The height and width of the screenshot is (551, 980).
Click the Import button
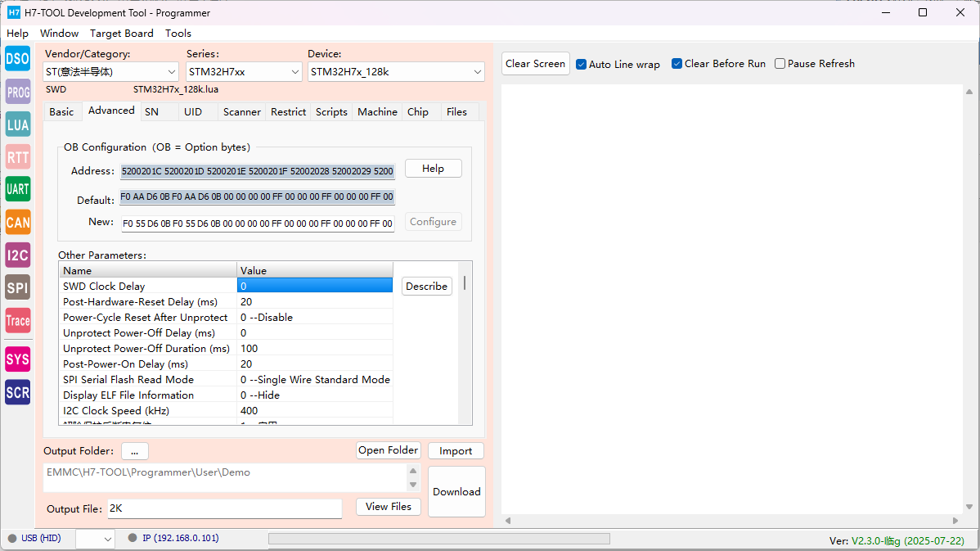click(456, 451)
